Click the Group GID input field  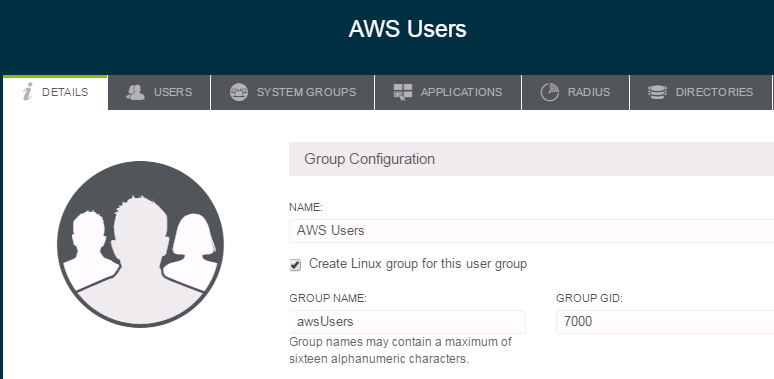(x=665, y=322)
